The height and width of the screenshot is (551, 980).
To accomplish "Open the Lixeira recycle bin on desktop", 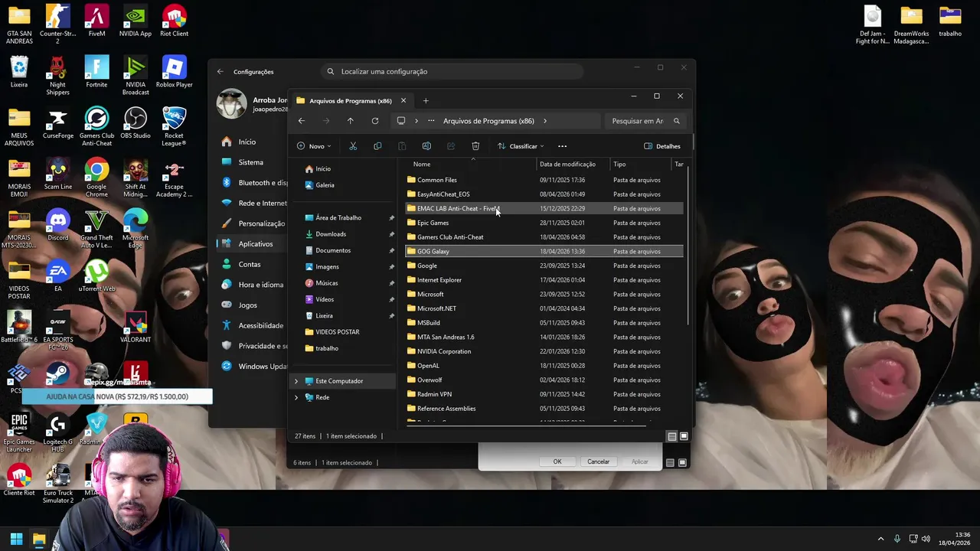I will (x=19, y=72).
